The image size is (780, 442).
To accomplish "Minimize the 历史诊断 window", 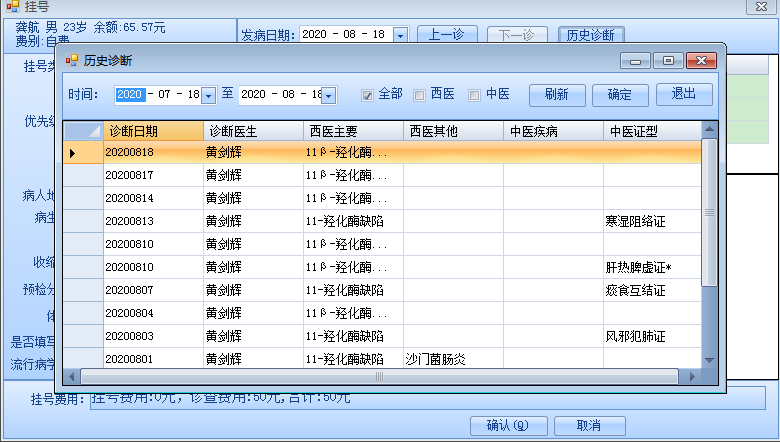I will [635, 61].
